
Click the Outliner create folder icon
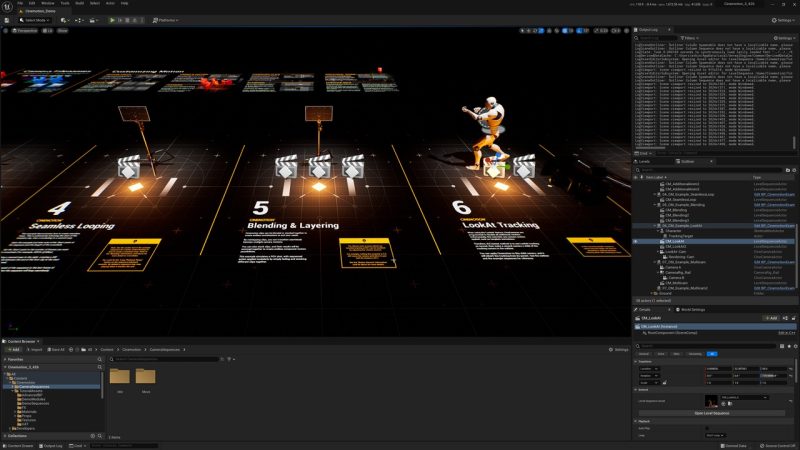tap(788, 170)
